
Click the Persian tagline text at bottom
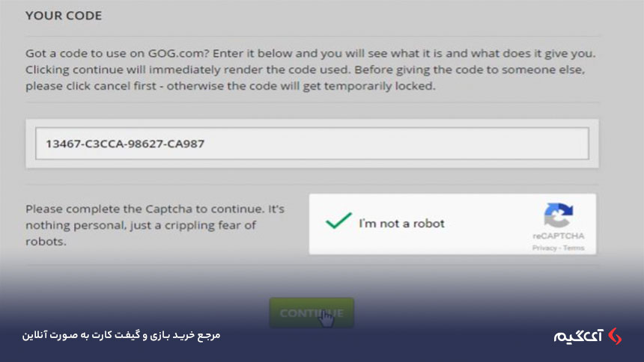click(121, 335)
